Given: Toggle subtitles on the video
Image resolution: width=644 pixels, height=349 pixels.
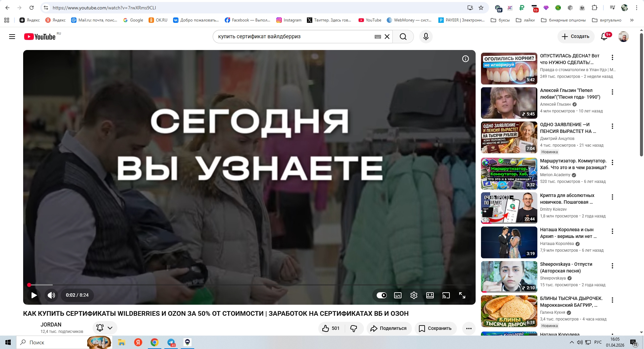Looking at the screenshot, I should pos(397,295).
